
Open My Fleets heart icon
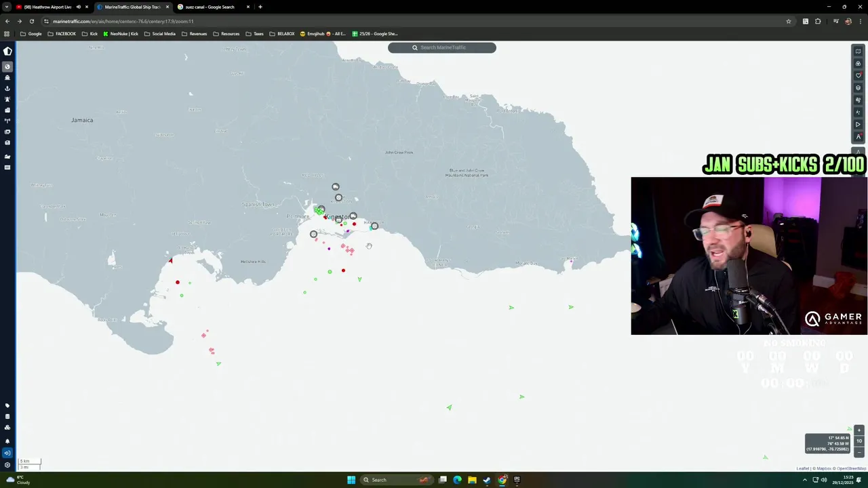pos(858,76)
